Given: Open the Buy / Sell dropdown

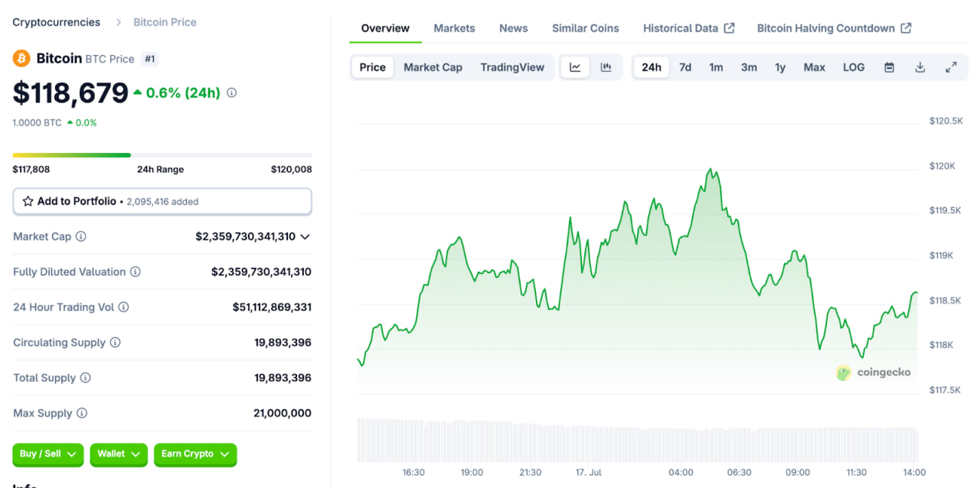Looking at the screenshot, I should (48, 454).
